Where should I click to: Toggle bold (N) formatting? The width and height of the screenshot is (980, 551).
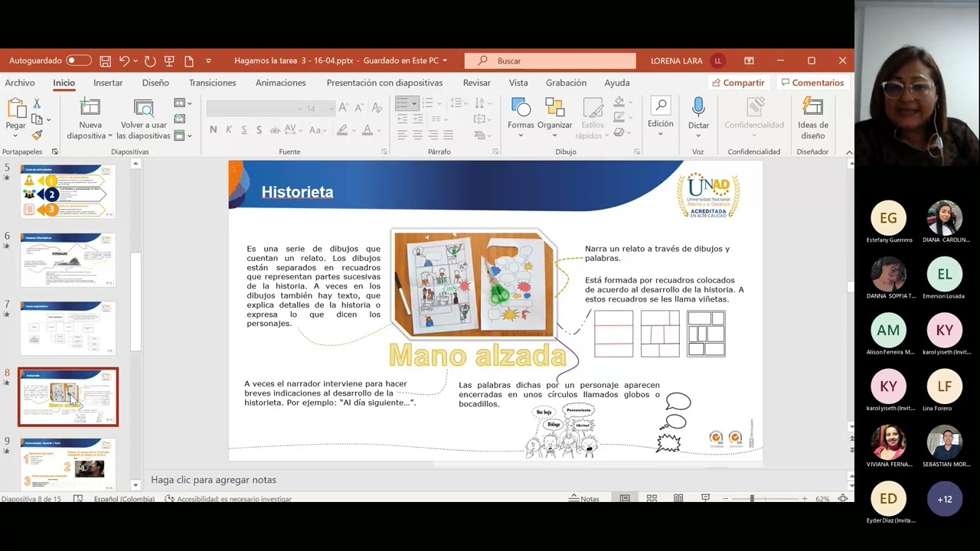tap(213, 130)
